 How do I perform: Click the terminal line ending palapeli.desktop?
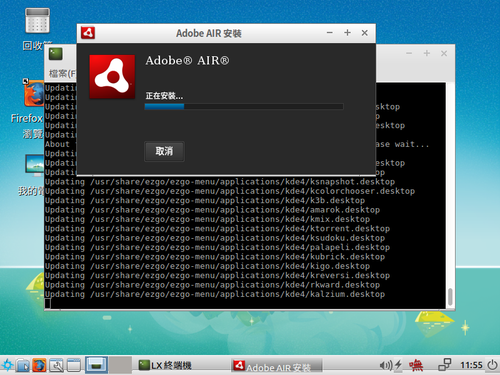[x=218, y=247]
